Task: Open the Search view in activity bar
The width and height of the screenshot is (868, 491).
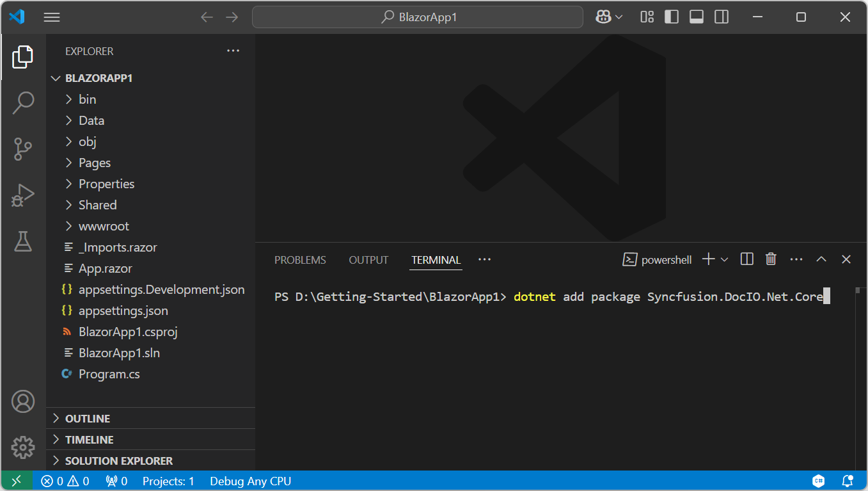Action: click(23, 102)
